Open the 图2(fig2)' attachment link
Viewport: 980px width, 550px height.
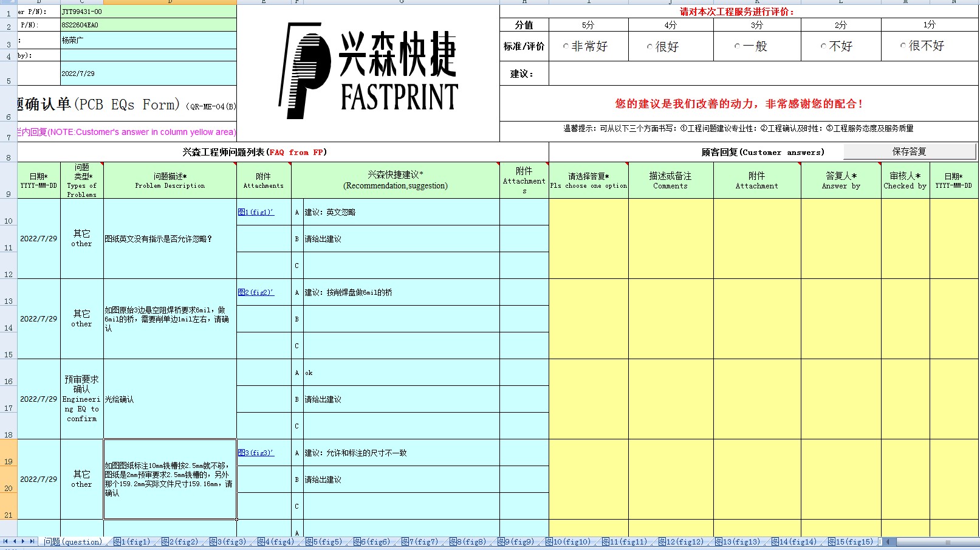[256, 292]
